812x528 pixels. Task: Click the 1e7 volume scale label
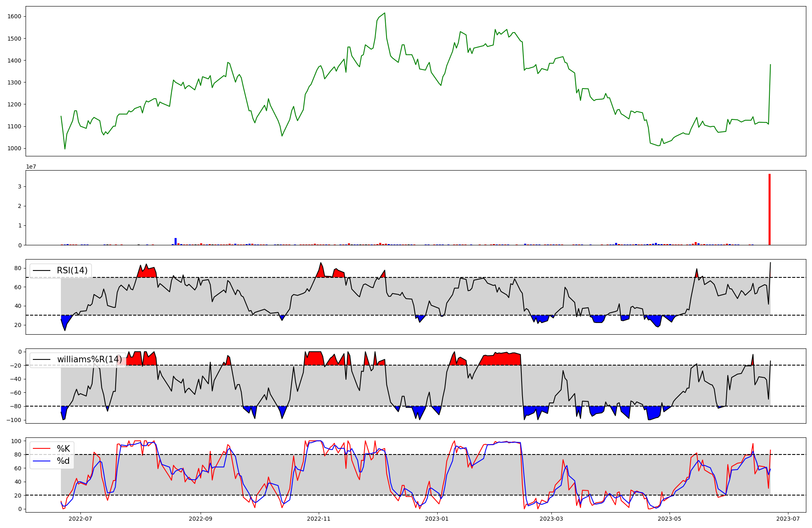click(x=32, y=167)
